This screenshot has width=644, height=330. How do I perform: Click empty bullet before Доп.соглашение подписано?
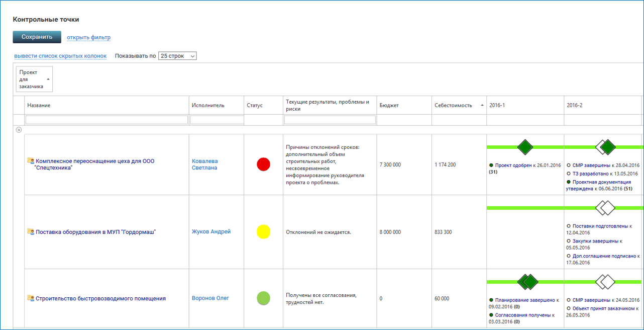point(569,256)
